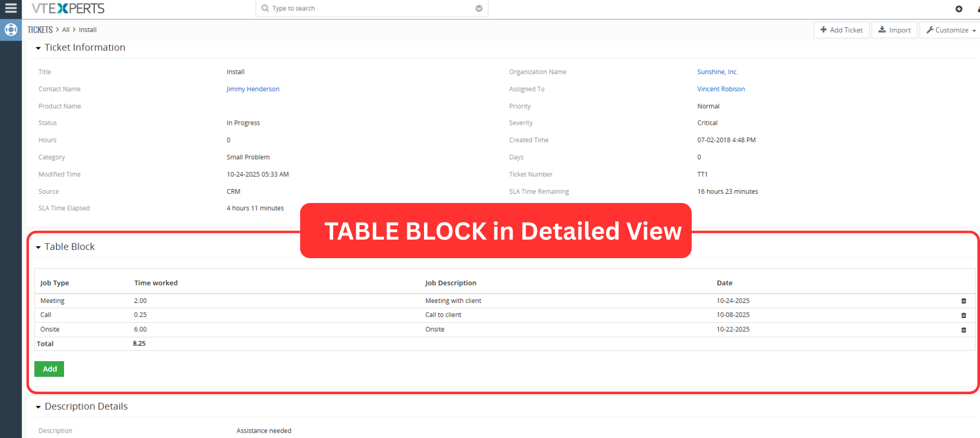Delete the Meeting row trash icon
The height and width of the screenshot is (438, 980).
[963, 301]
